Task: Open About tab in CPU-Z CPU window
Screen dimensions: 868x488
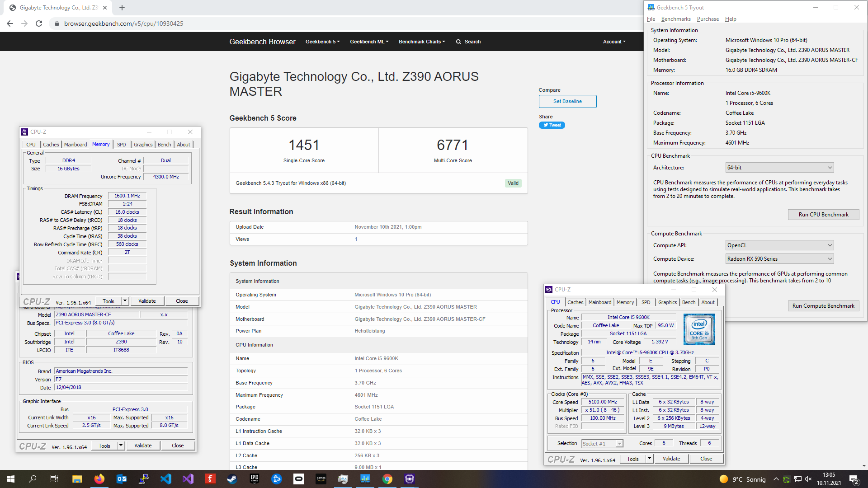Action: pos(708,302)
